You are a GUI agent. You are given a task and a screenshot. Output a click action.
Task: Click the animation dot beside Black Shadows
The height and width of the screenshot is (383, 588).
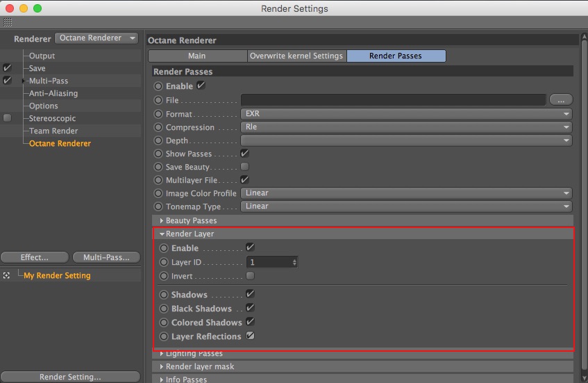[x=164, y=309]
